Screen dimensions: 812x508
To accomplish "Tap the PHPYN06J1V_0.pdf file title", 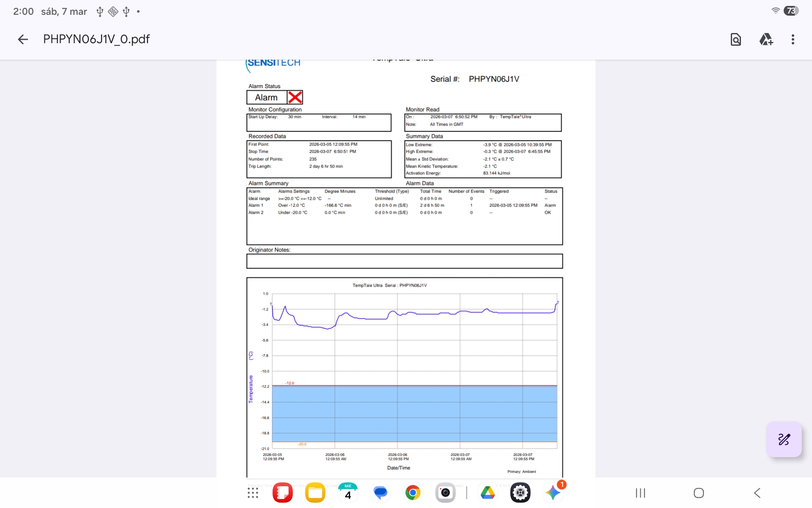I will point(96,39).
